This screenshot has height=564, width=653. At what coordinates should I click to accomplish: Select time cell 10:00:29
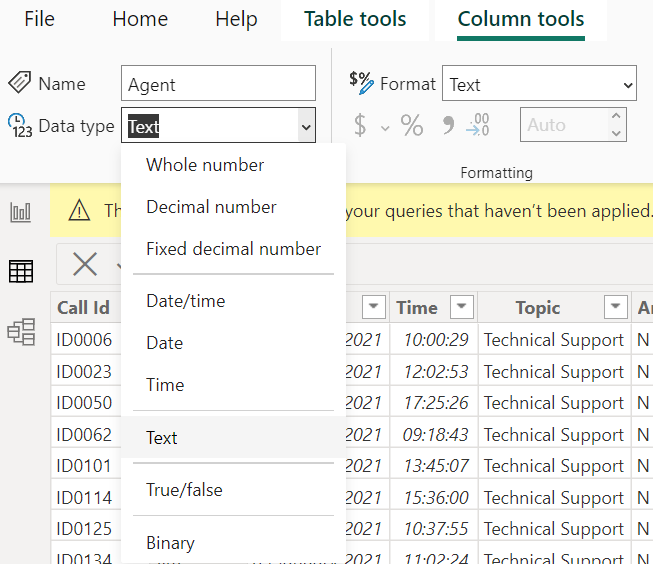[436, 339]
